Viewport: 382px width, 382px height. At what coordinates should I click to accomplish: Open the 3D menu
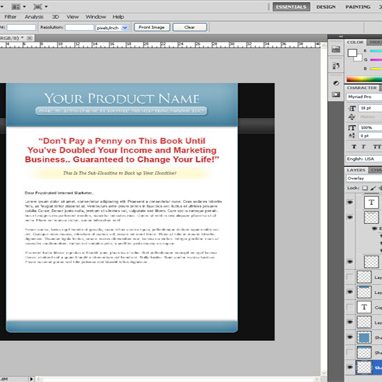55,17
